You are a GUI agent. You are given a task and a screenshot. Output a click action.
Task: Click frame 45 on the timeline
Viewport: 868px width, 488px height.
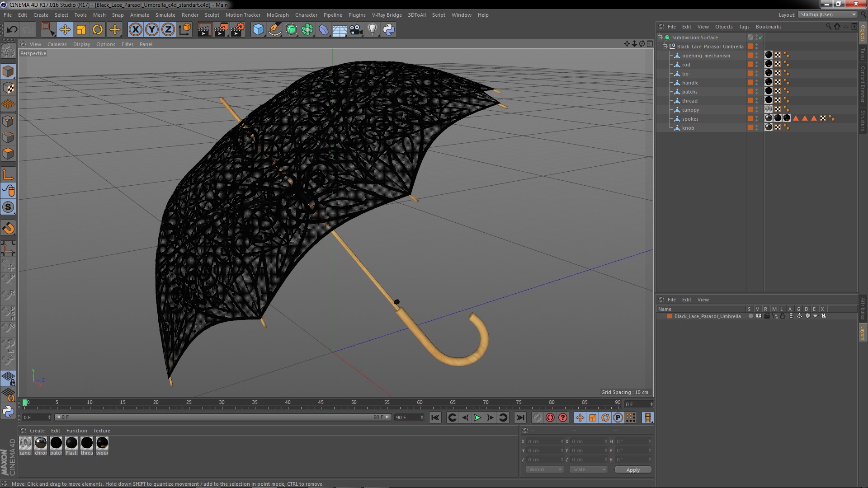(321, 403)
